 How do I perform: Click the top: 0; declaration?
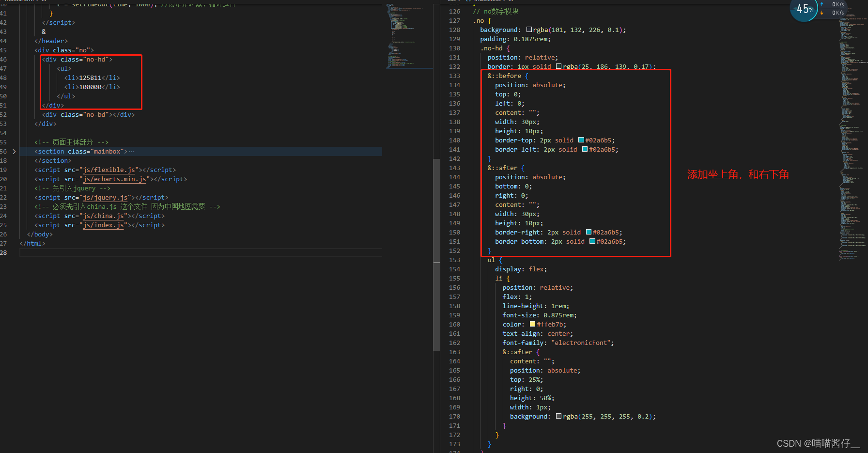click(x=508, y=94)
